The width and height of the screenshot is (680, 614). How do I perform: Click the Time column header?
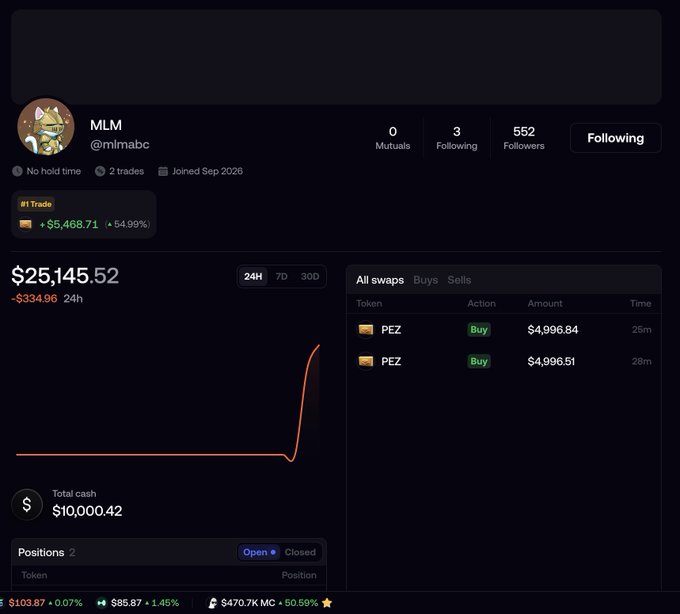point(641,304)
